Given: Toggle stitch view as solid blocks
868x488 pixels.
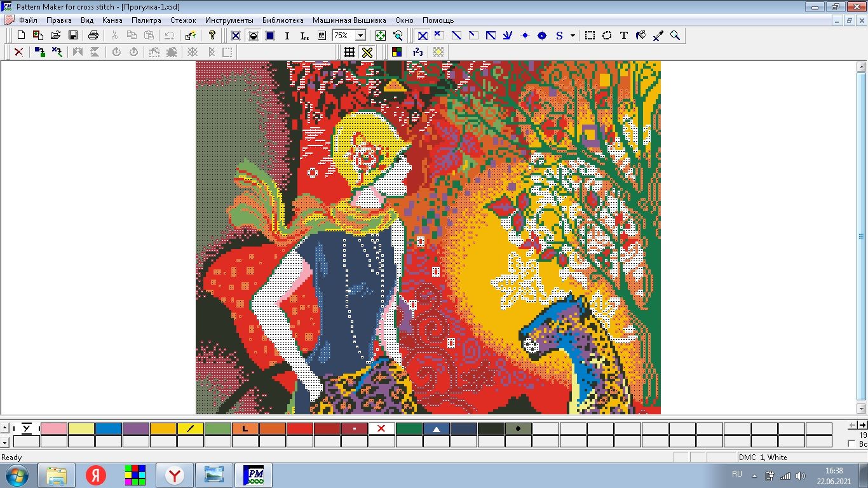Looking at the screenshot, I should tap(270, 36).
